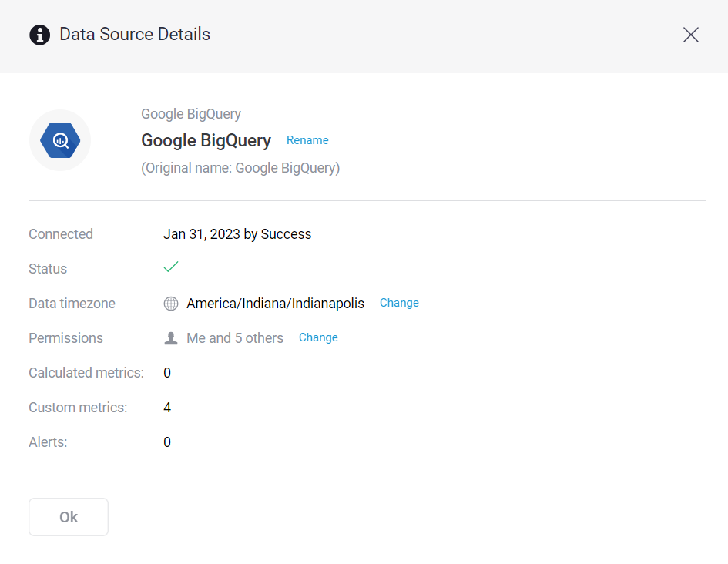728x564 pixels.
Task: Select the America/Indiana/Indianapolis timezone text
Action: point(274,303)
